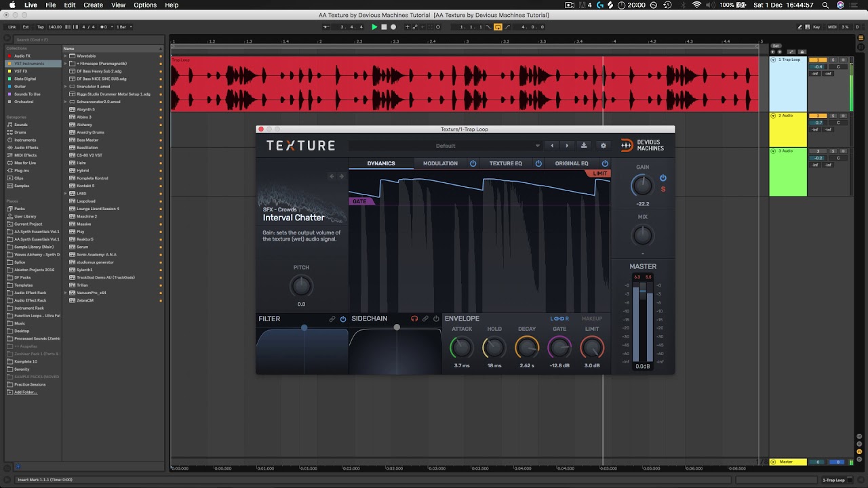Toggle the L-R link icon in Envelope

pos(559,319)
